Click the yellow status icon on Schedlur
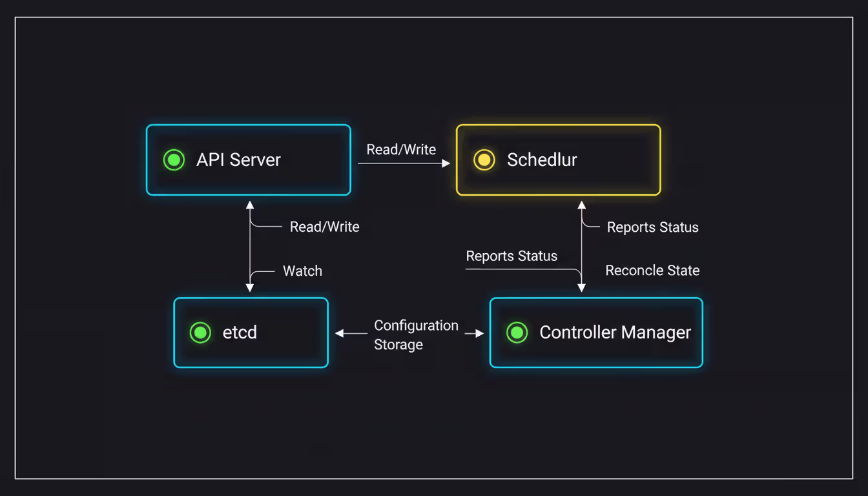This screenshot has height=496, width=868. [484, 160]
